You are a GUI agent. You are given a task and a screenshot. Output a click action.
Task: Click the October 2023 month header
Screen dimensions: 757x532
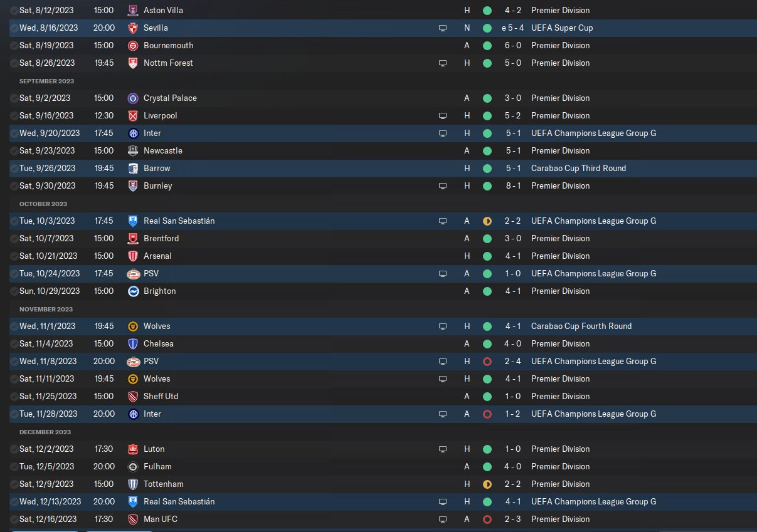pyautogui.click(x=43, y=204)
